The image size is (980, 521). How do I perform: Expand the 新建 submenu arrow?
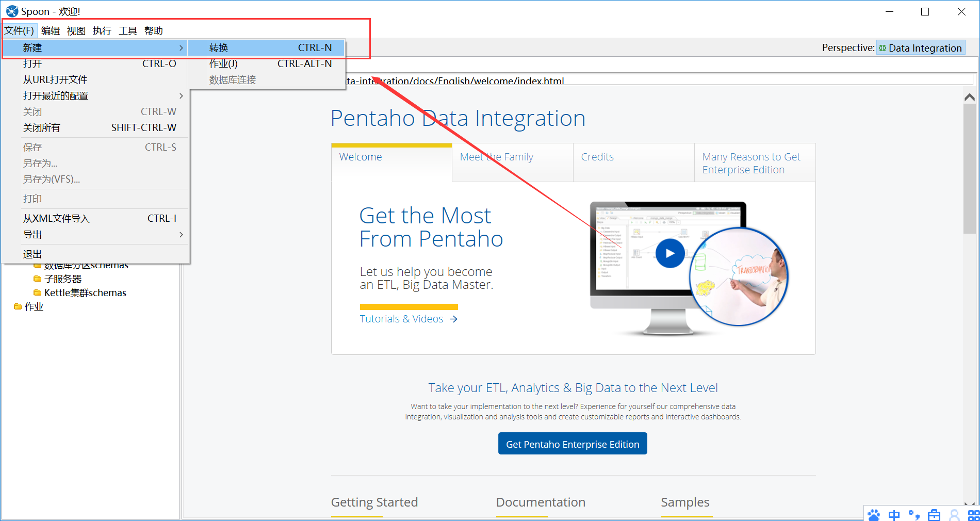(181, 47)
